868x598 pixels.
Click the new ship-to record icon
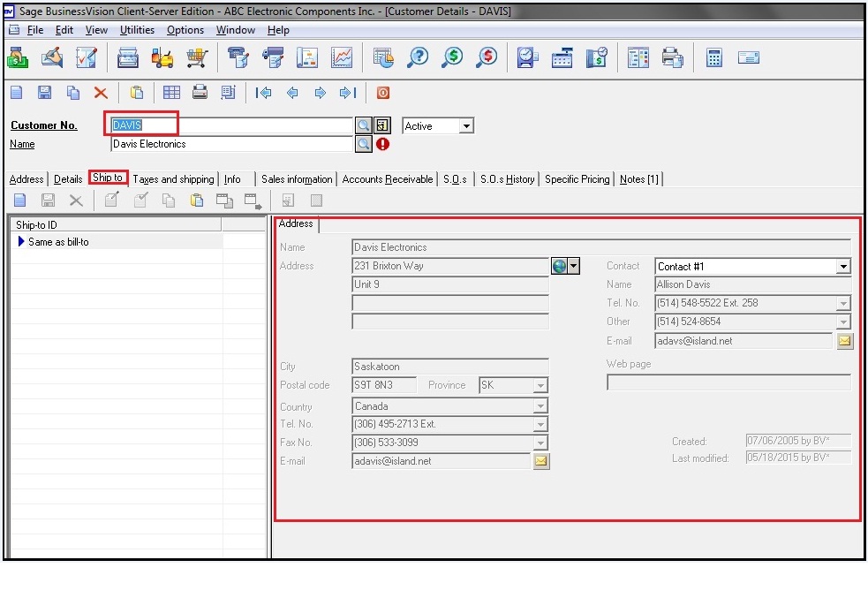click(x=20, y=201)
